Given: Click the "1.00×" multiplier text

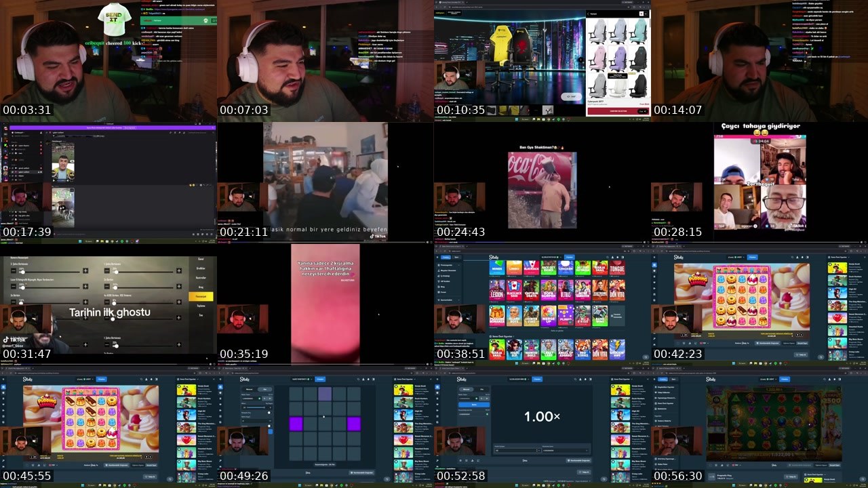Looking at the screenshot, I should coord(542,417).
